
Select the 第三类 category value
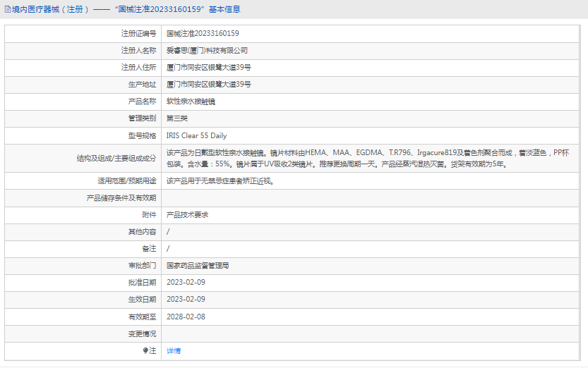click(177, 118)
